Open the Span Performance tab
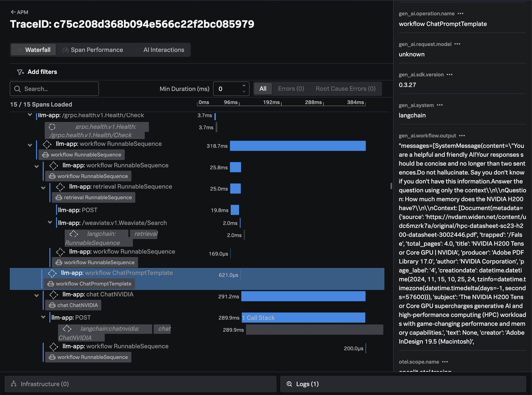This screenshot has width=532, height=395. (x=97, y=50)
